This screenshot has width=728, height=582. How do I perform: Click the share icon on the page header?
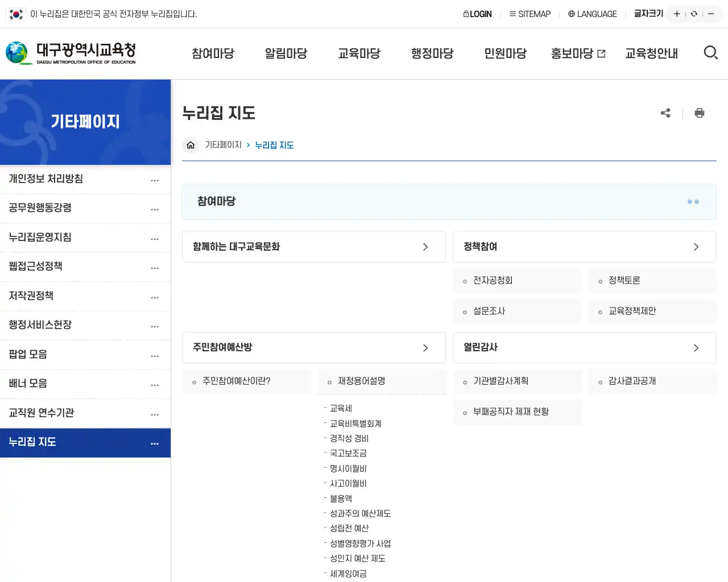tap(665, 113)
